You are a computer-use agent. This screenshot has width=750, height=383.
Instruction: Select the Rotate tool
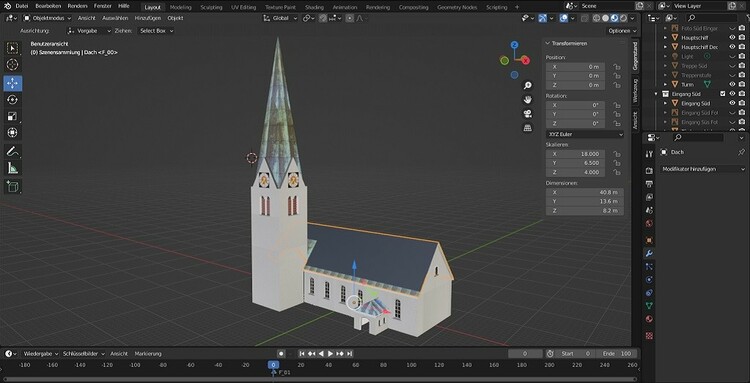[x=13, y=99]
